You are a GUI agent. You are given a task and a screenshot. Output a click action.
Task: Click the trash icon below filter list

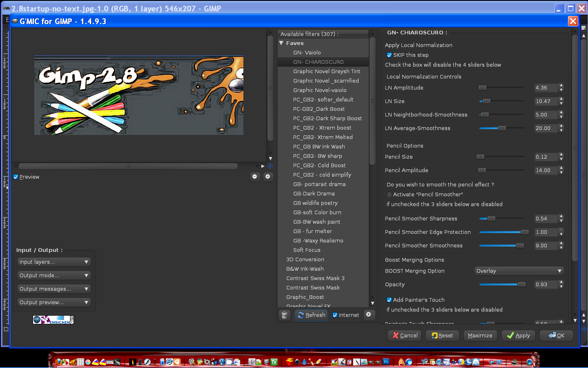(x=285, y=315)
